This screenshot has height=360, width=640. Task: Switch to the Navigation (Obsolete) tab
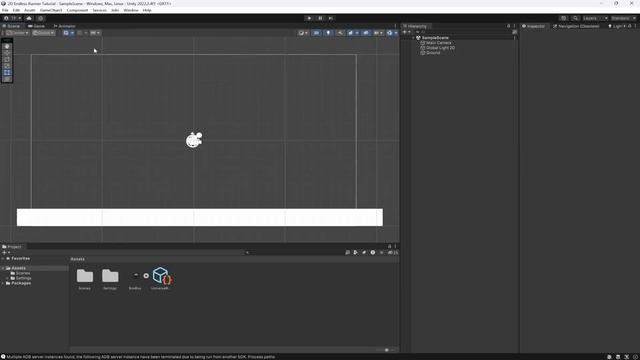point(576,26)
